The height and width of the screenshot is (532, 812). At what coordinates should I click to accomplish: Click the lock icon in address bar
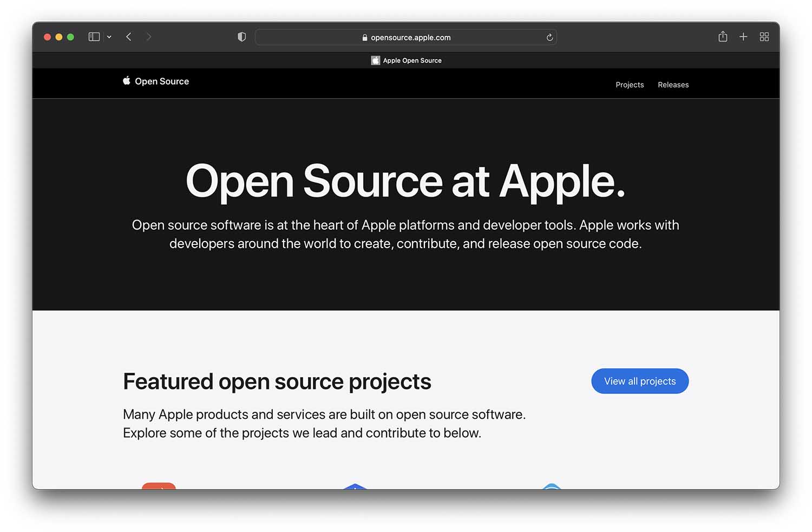[365, 37]
